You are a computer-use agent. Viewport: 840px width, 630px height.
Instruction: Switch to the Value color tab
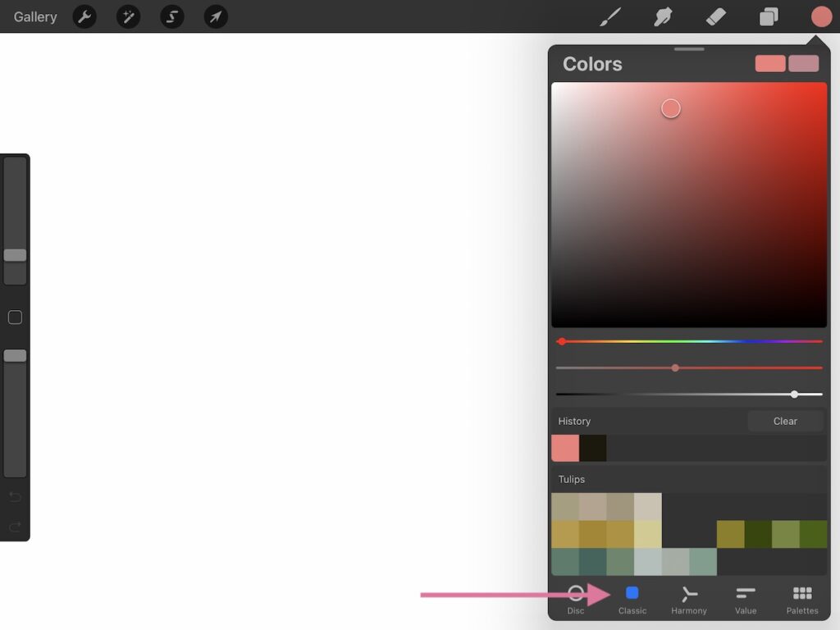point(746,600)
